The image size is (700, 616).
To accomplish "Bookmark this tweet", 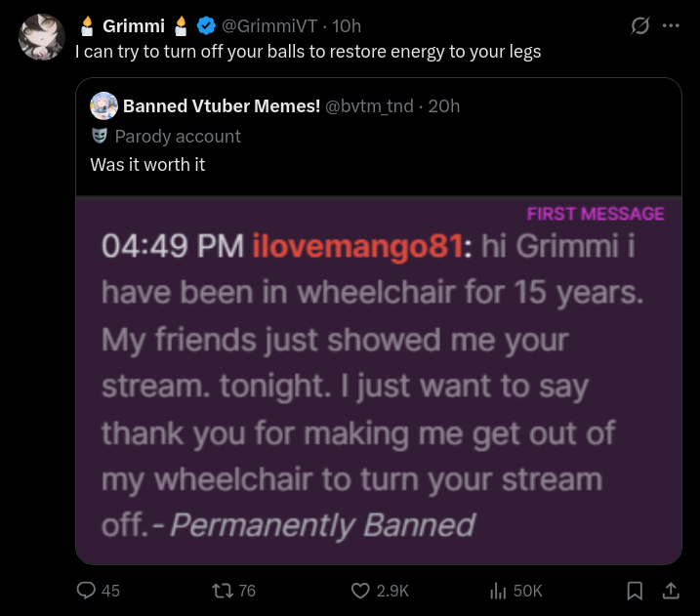I will 635,591.
